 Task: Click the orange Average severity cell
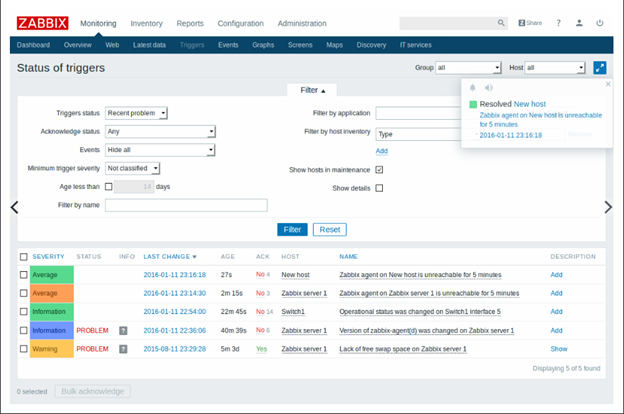point(52,293)
